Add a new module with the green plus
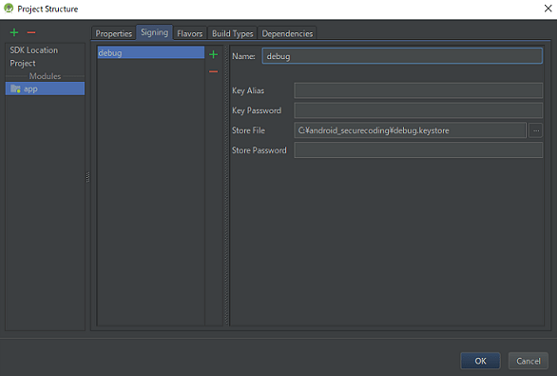557x376 pixels. [x=14, y=32]
